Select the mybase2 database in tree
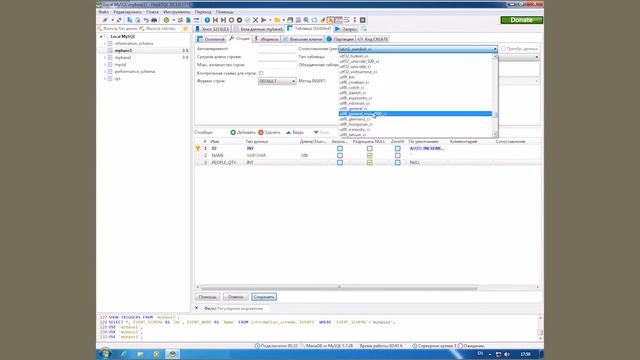Image resolution: width=640 pixels, height=360 pixels. [x=123, y=58]
